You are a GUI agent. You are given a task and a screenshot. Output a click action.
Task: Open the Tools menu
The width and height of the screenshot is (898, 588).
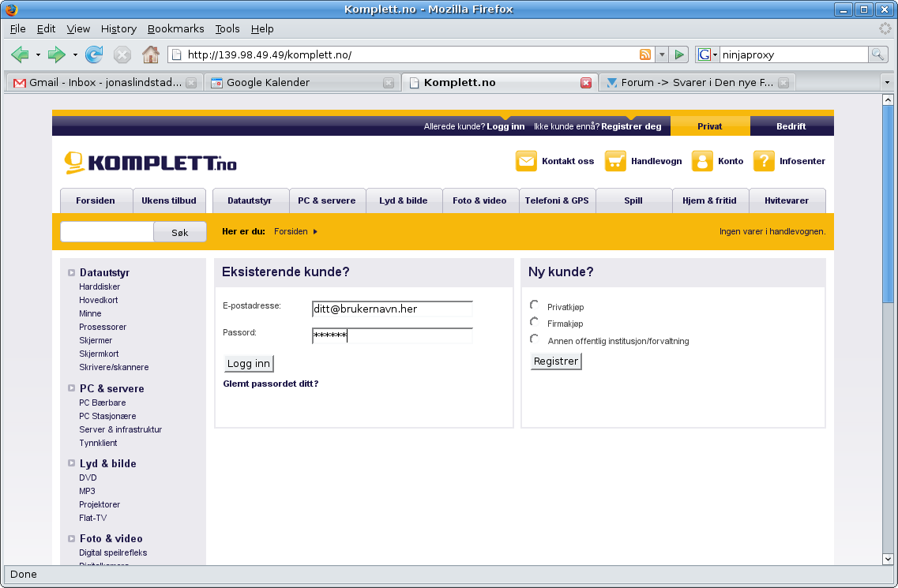click(227, 28)
